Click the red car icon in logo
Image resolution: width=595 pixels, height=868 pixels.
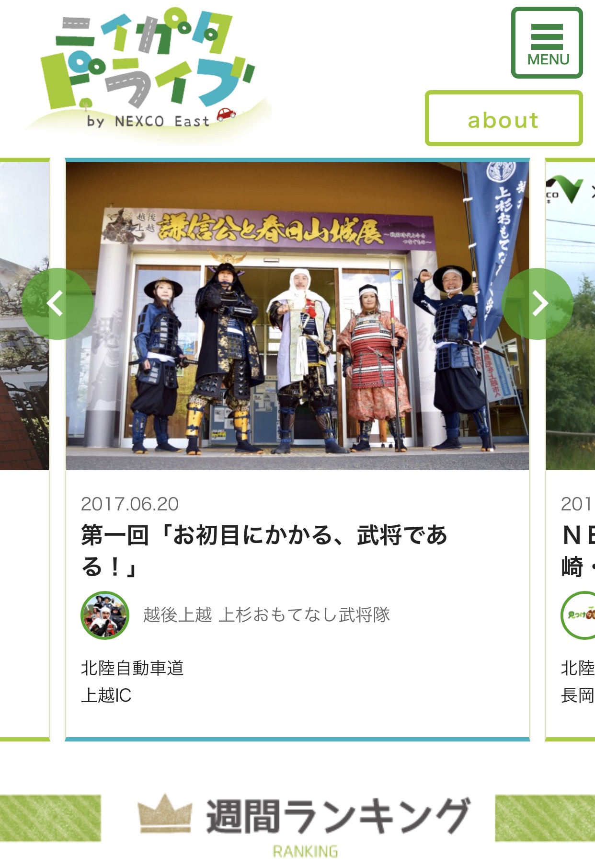pos(226,114)
